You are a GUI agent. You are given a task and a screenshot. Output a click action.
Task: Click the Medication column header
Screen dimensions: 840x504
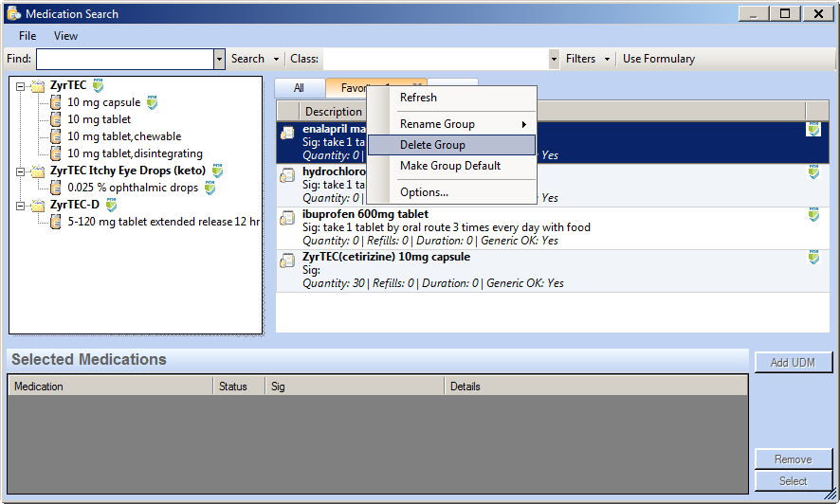coord(110,387)
